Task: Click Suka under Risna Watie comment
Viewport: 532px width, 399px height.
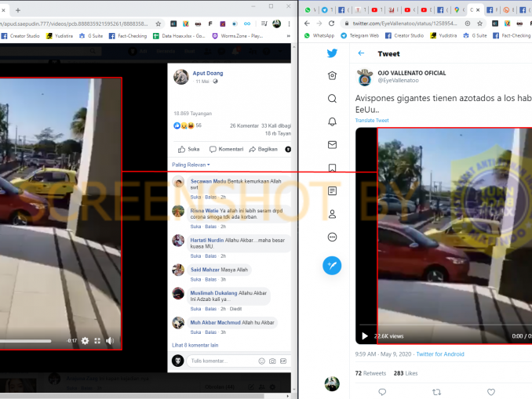Action: coord(195,227)
